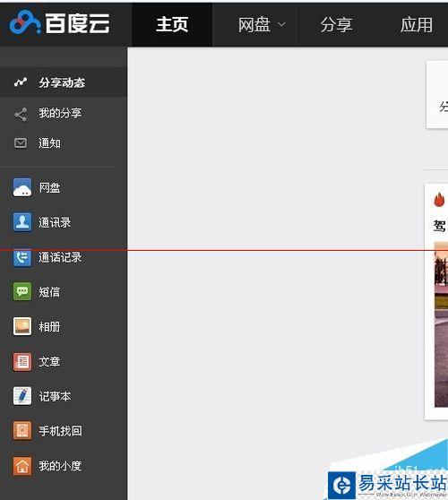448x500 pixels.
Task: Expand the 网盘 dropdown chevron
Action: click(x=281, y=24)
